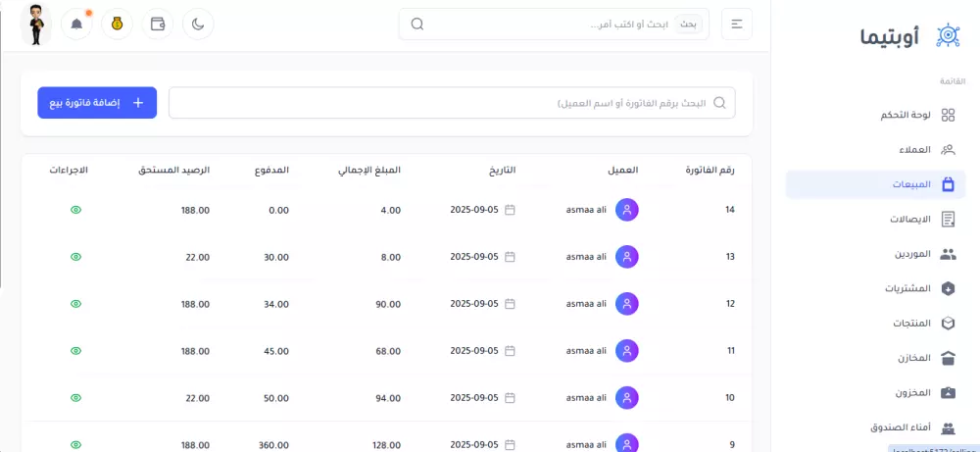Click calendar icon in invoice 10 row
Image resolution: width=980 pixels, height=452 pixels.
pos(510,398)
